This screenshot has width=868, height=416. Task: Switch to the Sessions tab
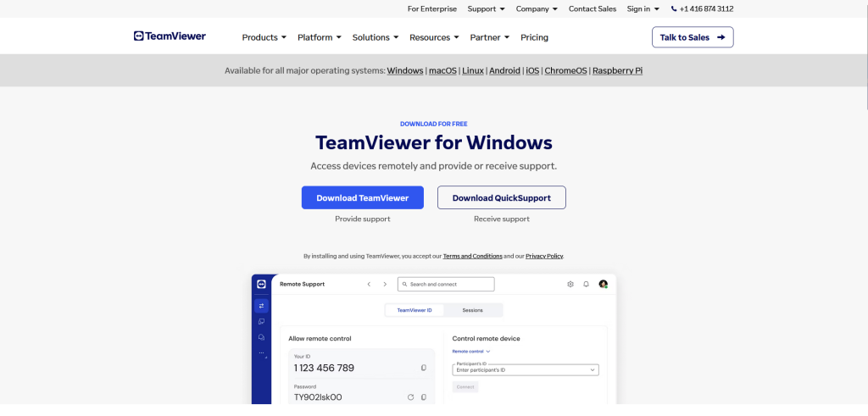point(473,310)
